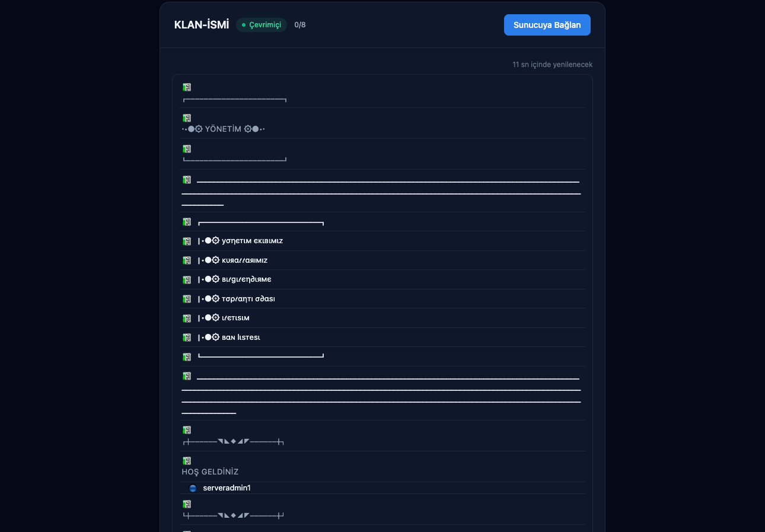
Task: Click the KLAN-İSMİ server title
Action: 202,25
